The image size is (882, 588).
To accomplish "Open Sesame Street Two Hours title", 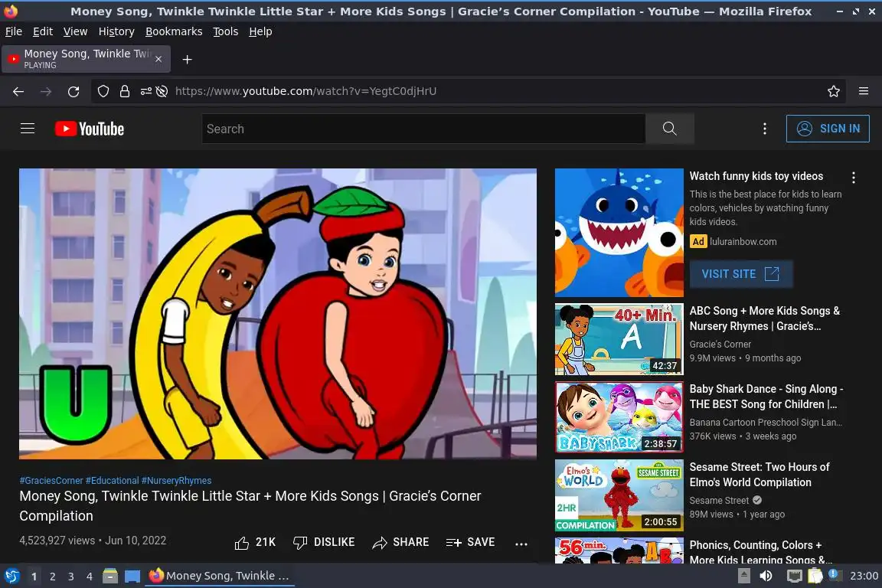I will 759,475.
